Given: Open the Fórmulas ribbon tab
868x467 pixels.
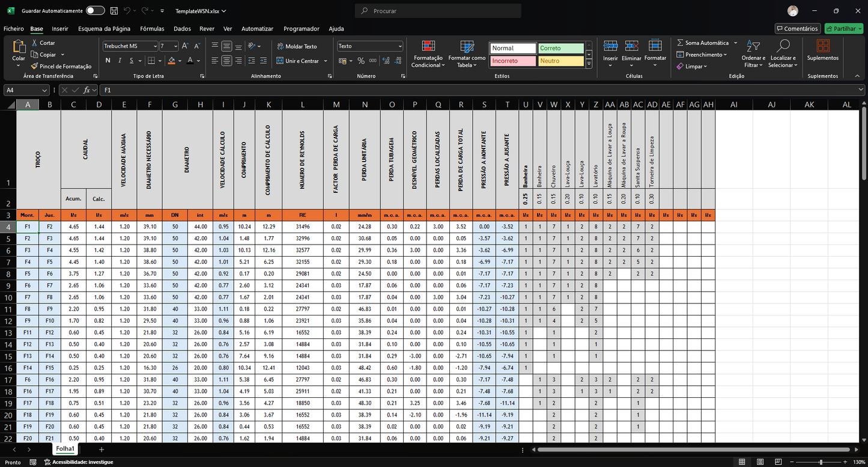Looking at the screenshot, I should coord(152,28).
